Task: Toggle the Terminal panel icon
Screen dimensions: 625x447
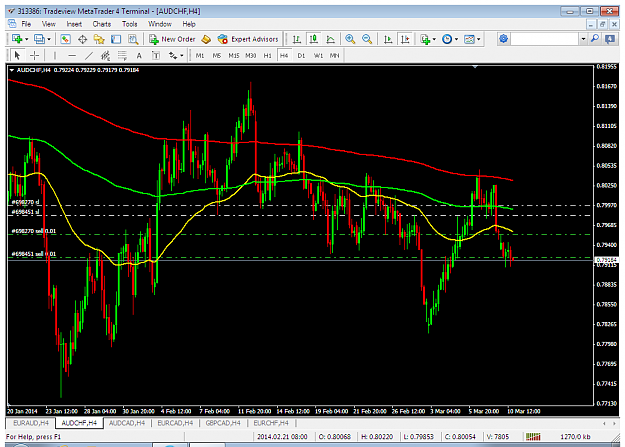Action: [116, 39]
